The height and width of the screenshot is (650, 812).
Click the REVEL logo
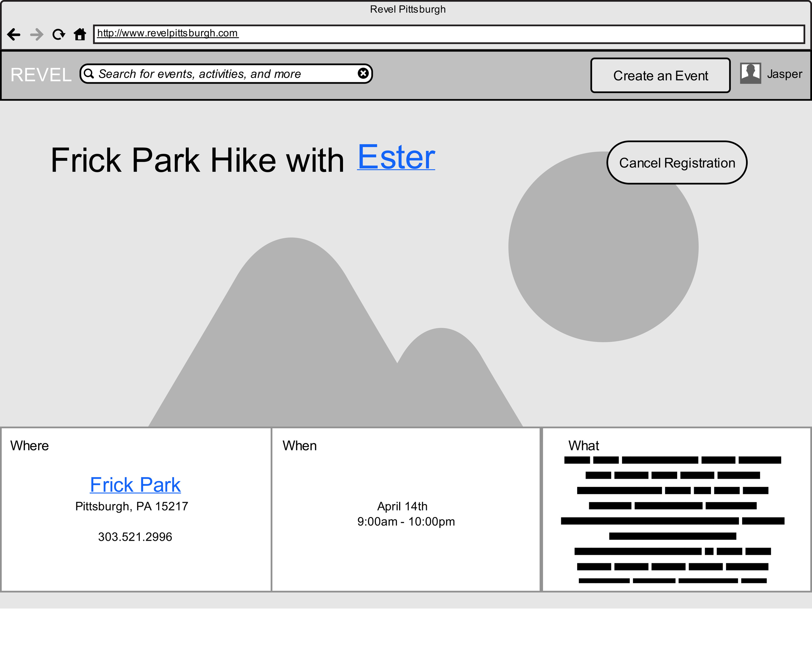coord(41,75)
